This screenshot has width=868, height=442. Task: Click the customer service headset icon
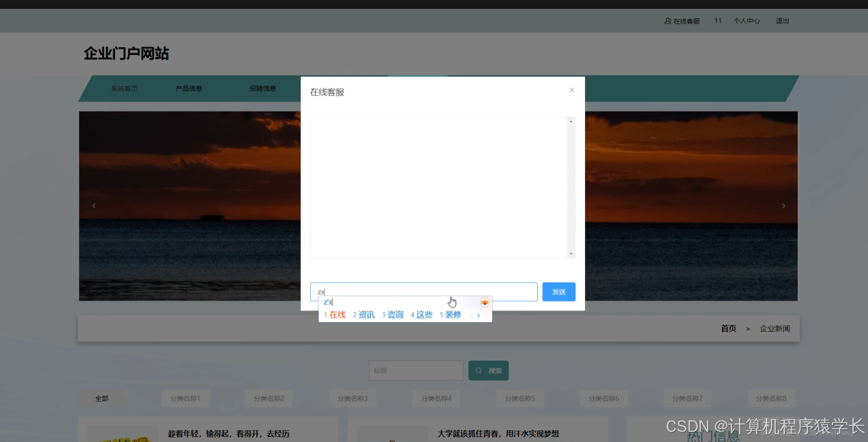668,21
